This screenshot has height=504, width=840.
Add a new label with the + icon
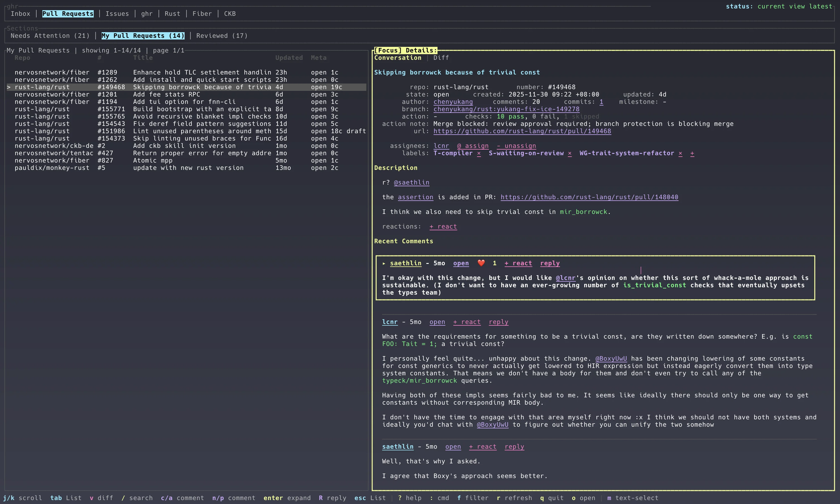(692, 153)
